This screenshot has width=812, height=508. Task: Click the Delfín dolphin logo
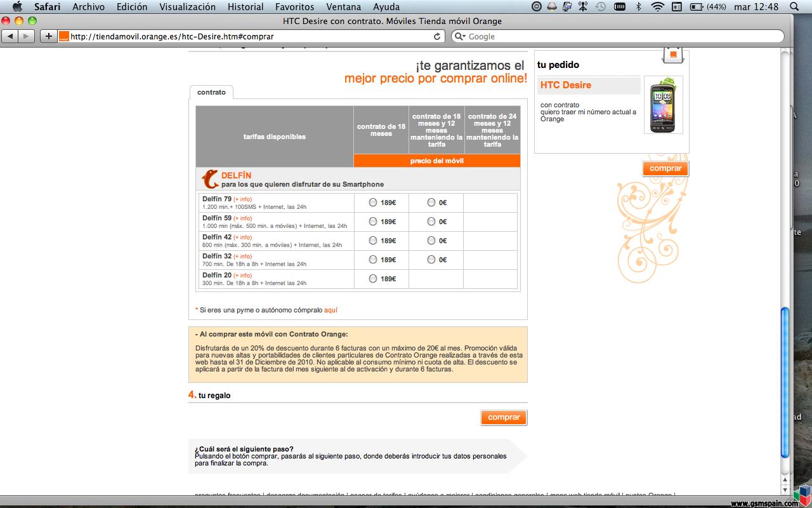point(210,179)
